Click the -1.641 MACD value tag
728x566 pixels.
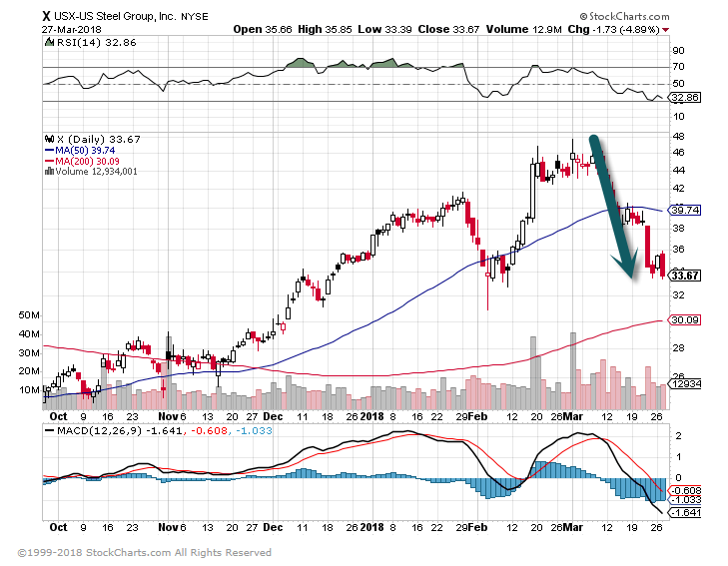pos(684,513)
